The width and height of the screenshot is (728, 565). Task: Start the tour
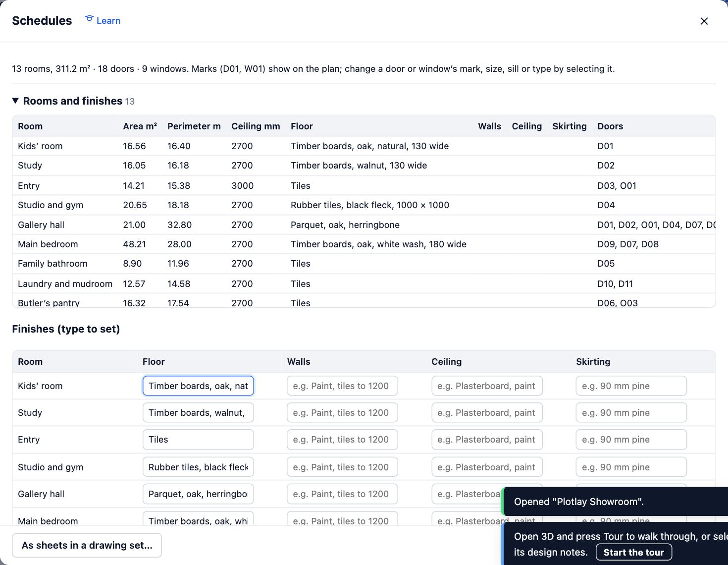point(633,552)
